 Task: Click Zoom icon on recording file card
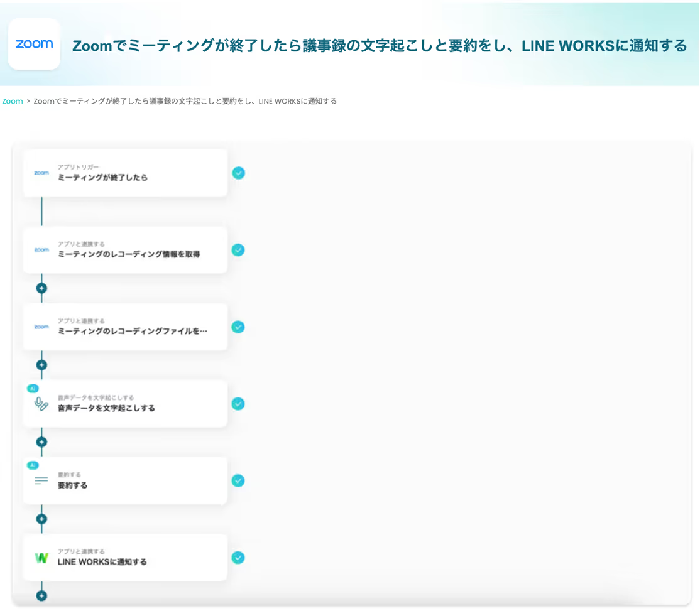tap(41, 327)
